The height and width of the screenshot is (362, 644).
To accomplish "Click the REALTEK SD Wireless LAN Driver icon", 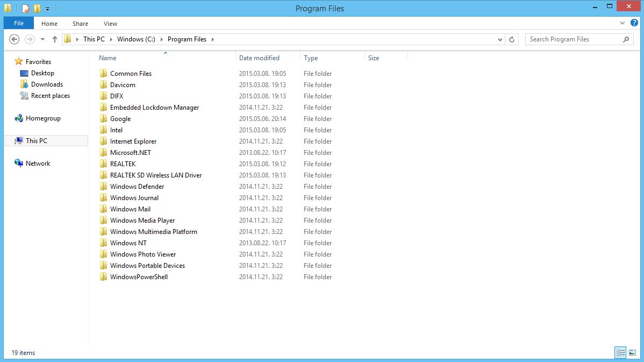I will (x=103, y=175).
